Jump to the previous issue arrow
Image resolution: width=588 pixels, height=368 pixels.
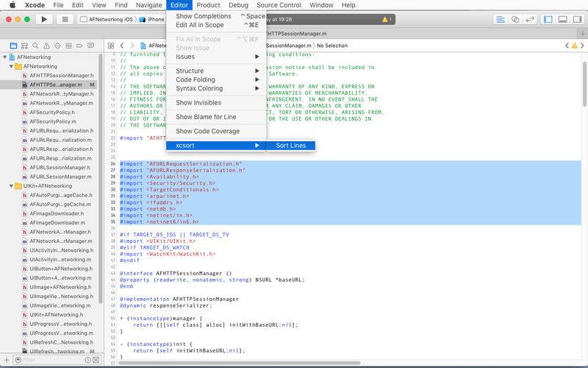pos(567,46)
